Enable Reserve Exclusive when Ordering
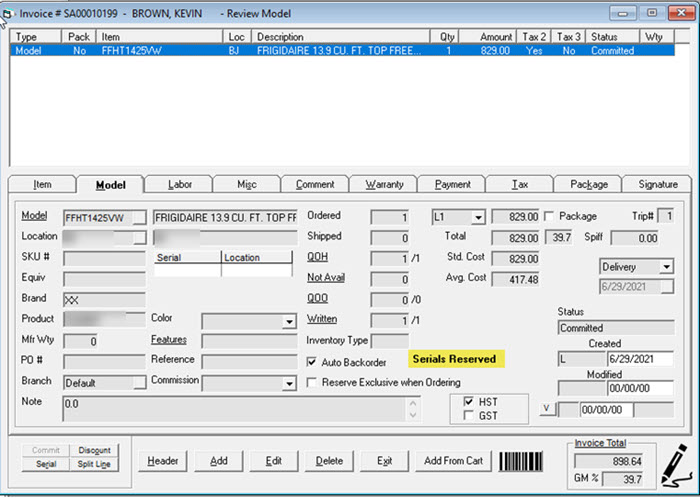Viewport: 700px width, 498px height. [312, 382]
